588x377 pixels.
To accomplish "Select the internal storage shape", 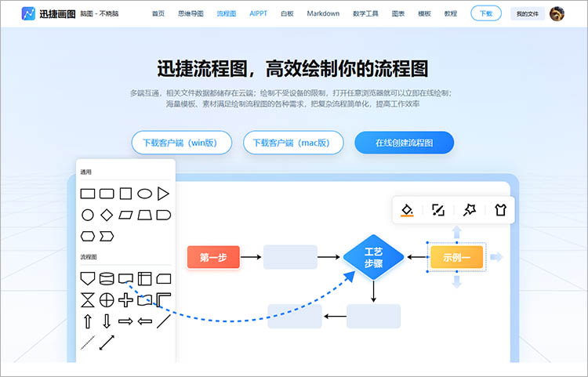I will pos(145,279).
